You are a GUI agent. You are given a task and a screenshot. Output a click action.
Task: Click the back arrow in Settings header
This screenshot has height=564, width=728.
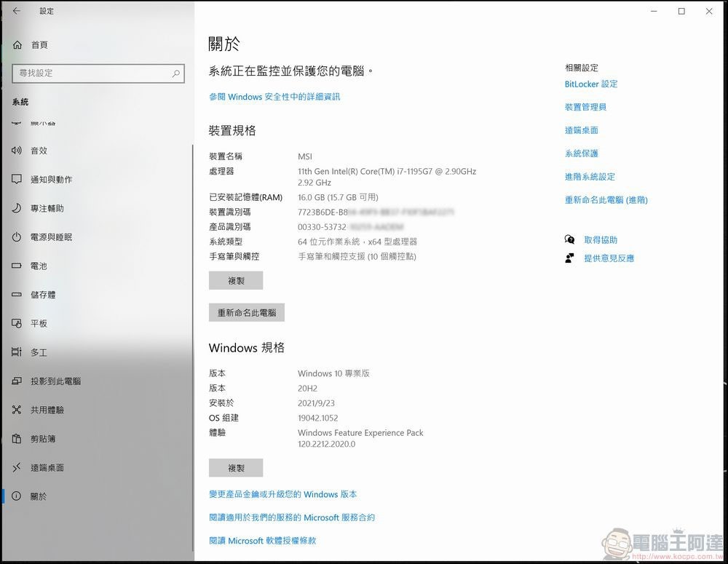(x=17, y=11)
